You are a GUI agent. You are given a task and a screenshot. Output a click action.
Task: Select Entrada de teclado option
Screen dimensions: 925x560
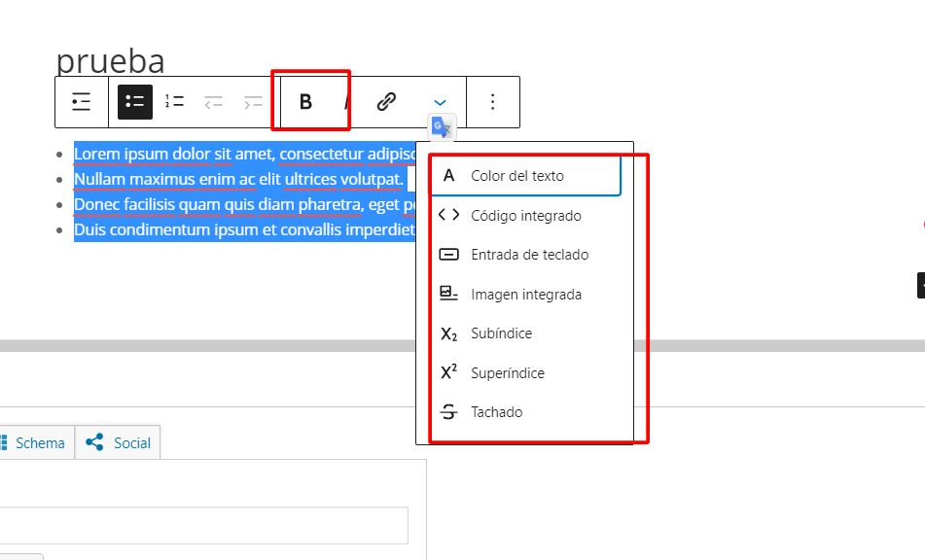[x=524, y=255]
